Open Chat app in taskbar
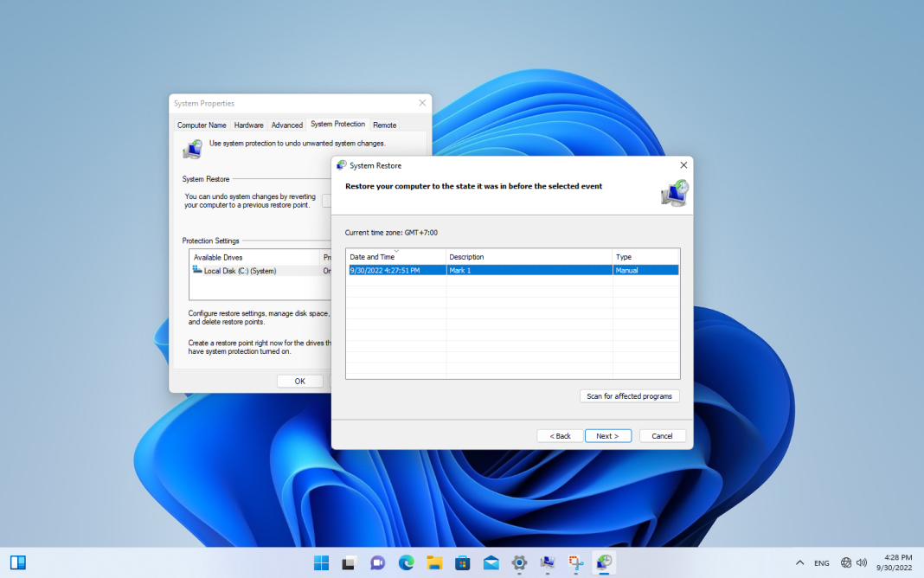Screen dimensions: 924x578 pyautogui.click(x=377, y=562)
